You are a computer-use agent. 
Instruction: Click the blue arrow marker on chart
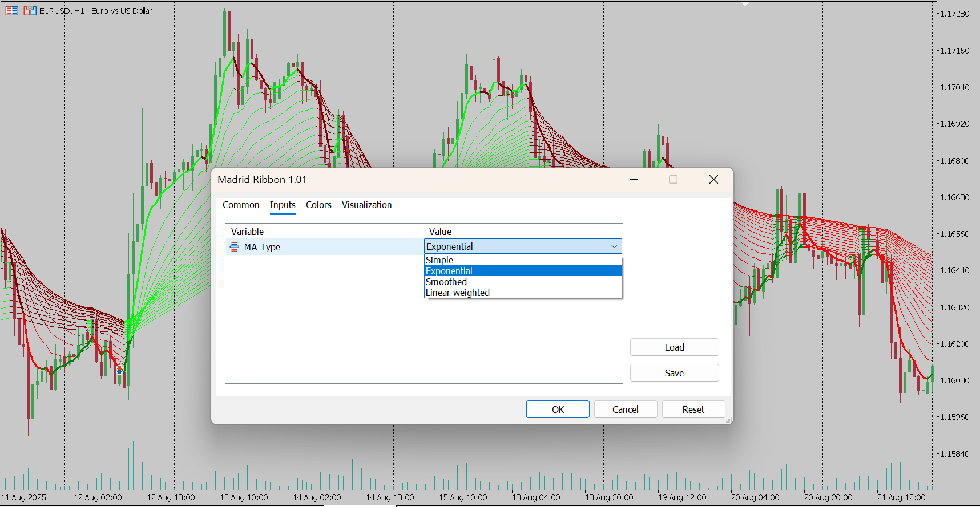coord(119,371)
